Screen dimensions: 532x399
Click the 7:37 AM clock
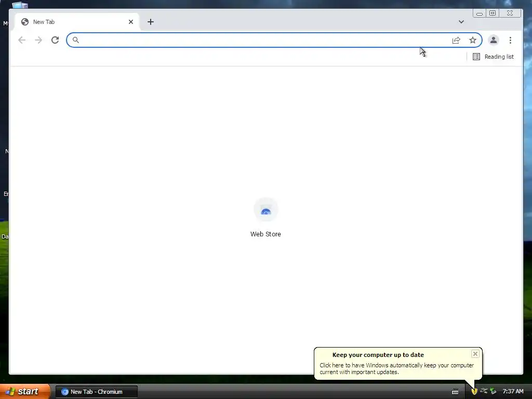513,392
